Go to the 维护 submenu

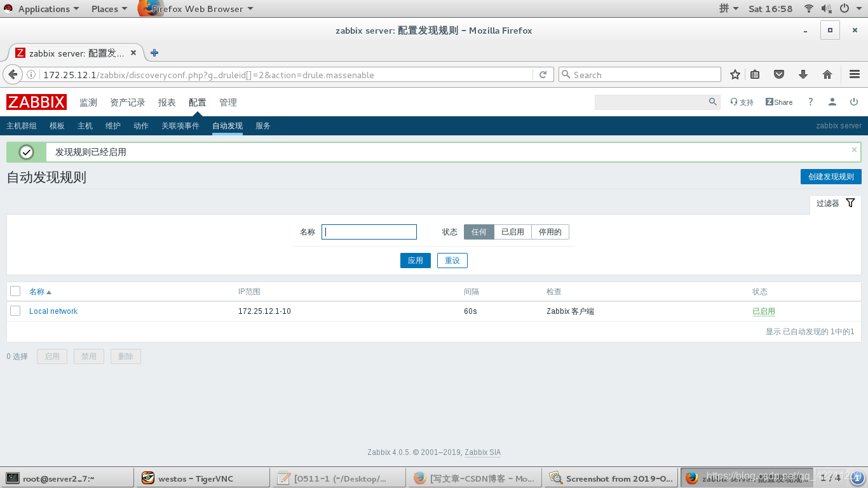click(x=113, y=126)
